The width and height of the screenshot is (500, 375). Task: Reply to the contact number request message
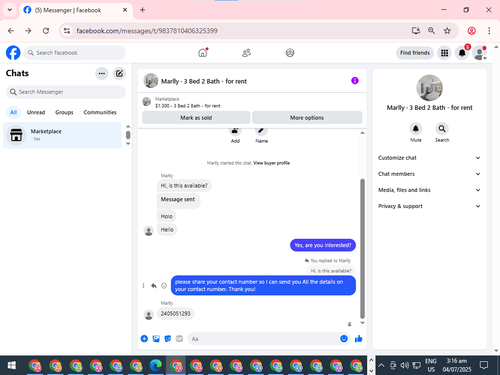point(154,286)
